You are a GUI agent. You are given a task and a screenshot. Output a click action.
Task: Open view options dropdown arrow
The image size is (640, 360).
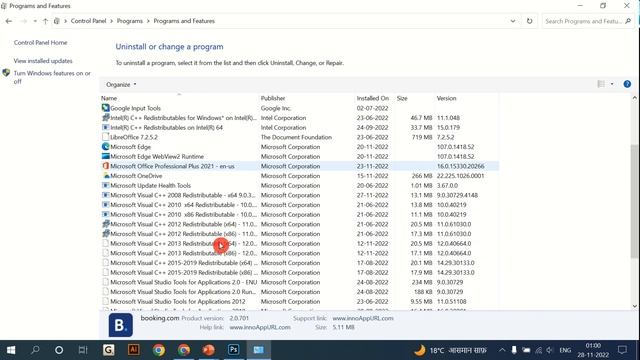pos(612,84)
